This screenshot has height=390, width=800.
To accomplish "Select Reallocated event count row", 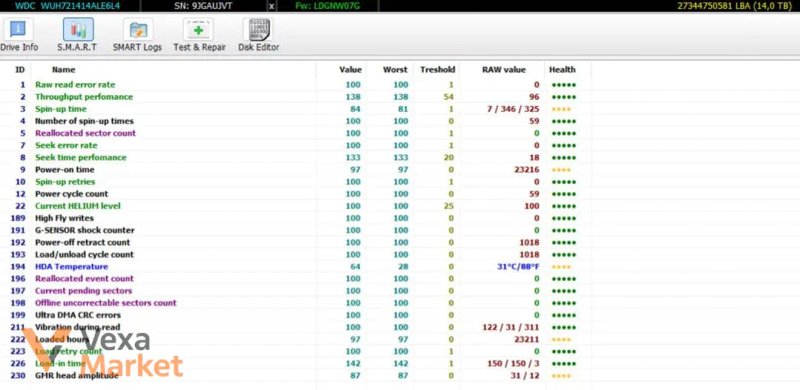I will pyautogui.click(x=84, y=279).
